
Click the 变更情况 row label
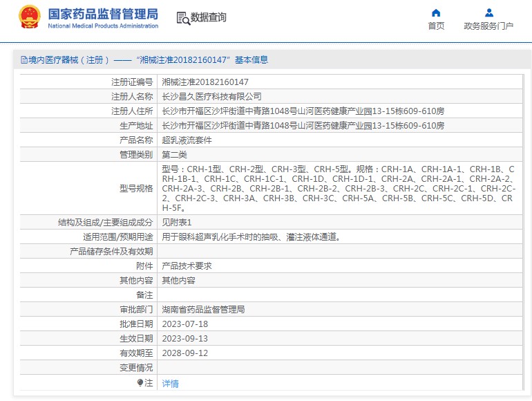(x=136, y=368)
